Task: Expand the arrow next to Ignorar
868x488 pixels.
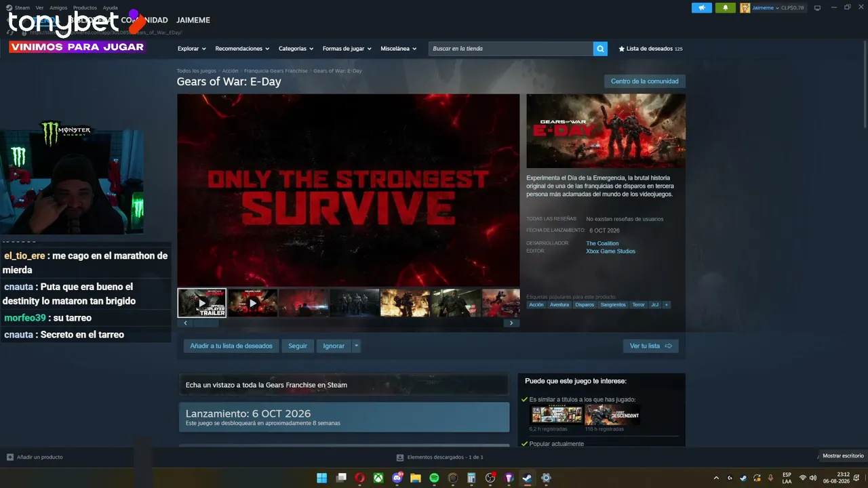Action: click(x=357, y=346)
